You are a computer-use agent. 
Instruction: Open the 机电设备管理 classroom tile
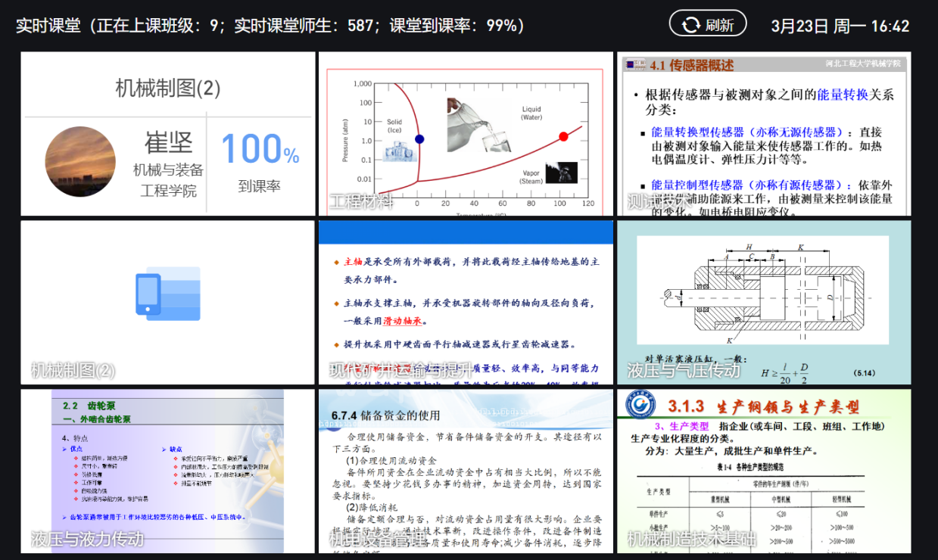click(465, 471)
